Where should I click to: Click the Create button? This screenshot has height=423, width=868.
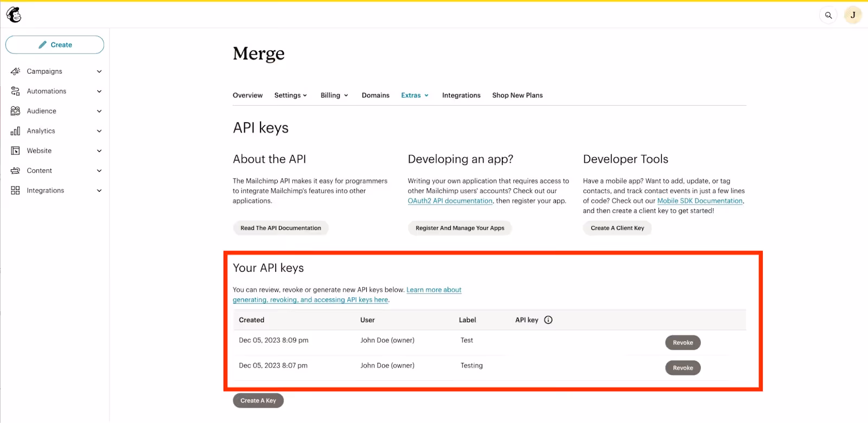(55, 45)
